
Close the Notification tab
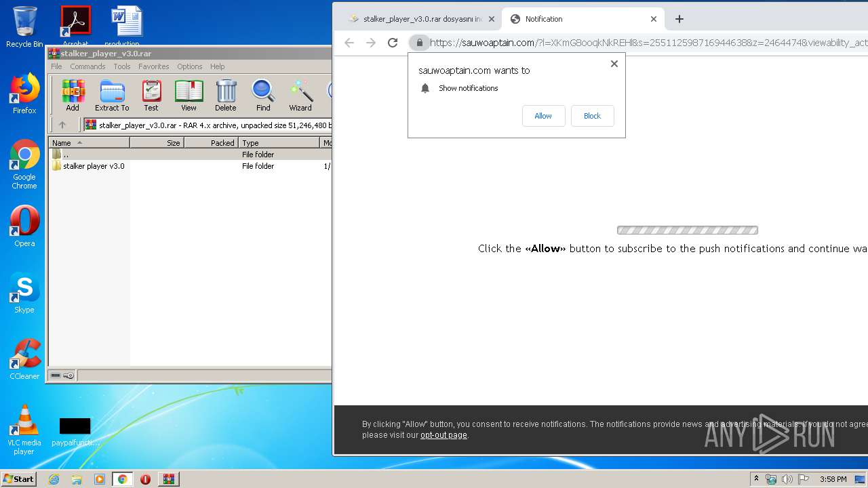click(x=654, y=19)
